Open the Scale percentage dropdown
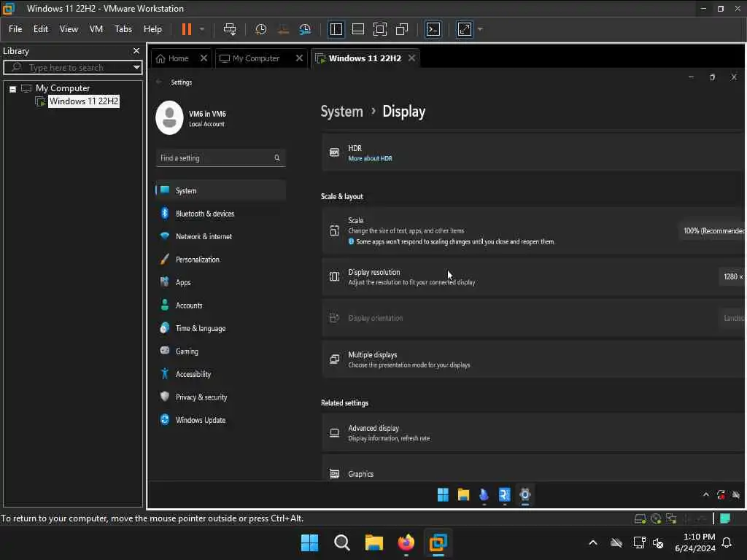 point(713,231)
